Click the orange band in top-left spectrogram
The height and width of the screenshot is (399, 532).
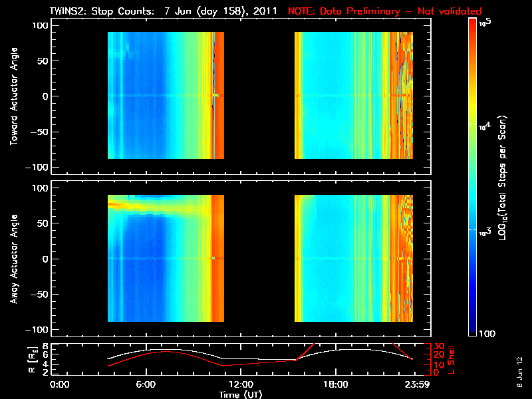219,95
